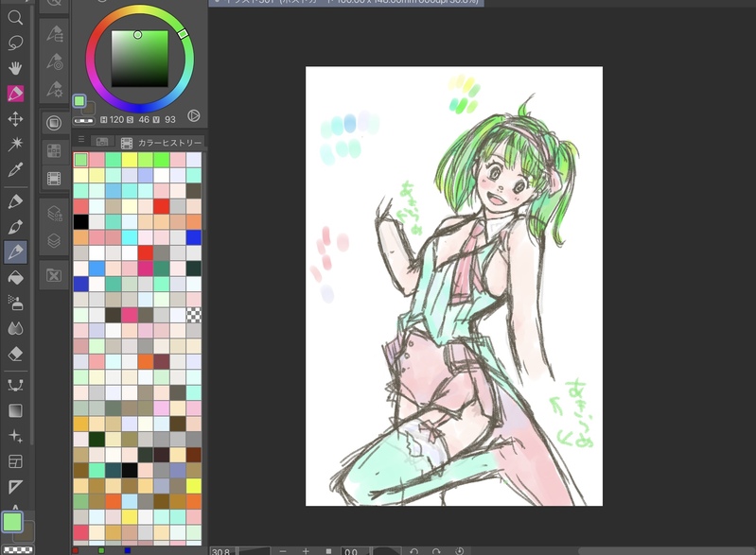Select the Decoration sparkle tool
The height and width of the screenshot is (555, 756).
tap(15, 436)
